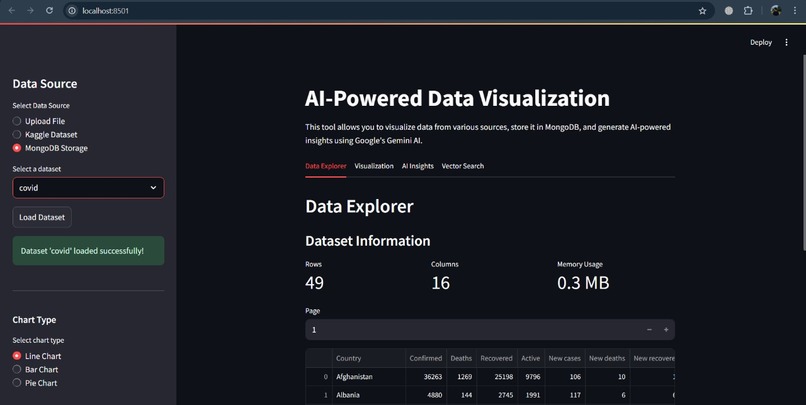Select the Kaggle Dataset radio option

[x=45, y=135]
